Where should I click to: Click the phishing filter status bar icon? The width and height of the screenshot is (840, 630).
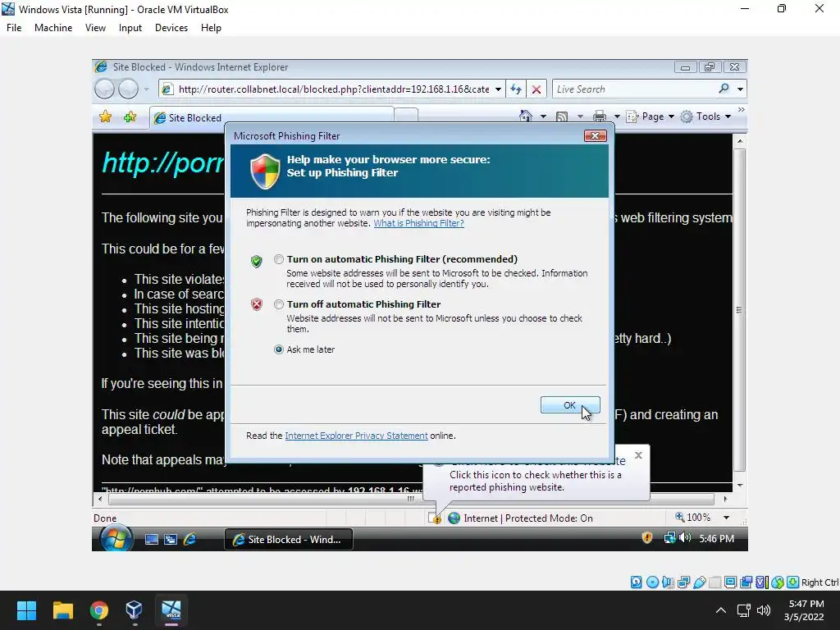pyautogui.click(x=435, y=518)
